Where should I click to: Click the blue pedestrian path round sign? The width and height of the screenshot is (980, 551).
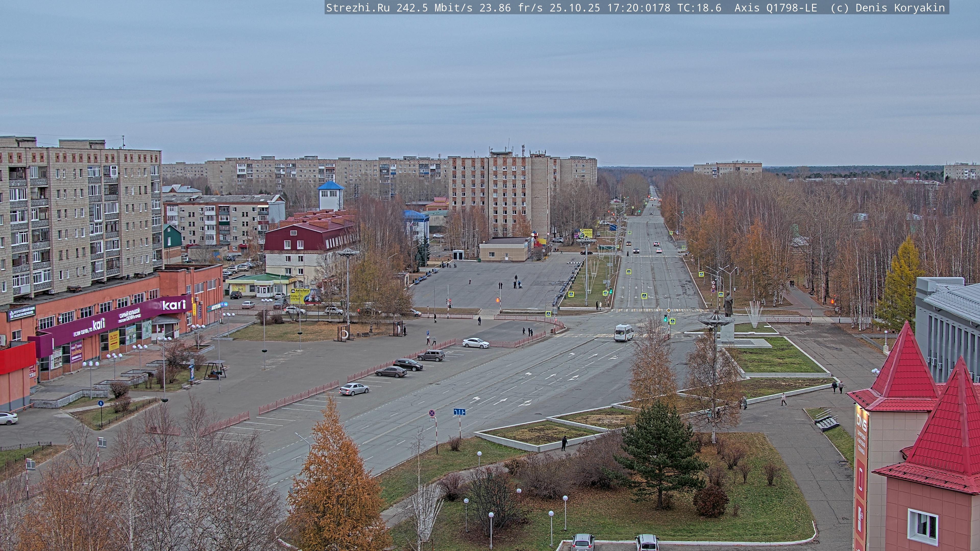101,403
